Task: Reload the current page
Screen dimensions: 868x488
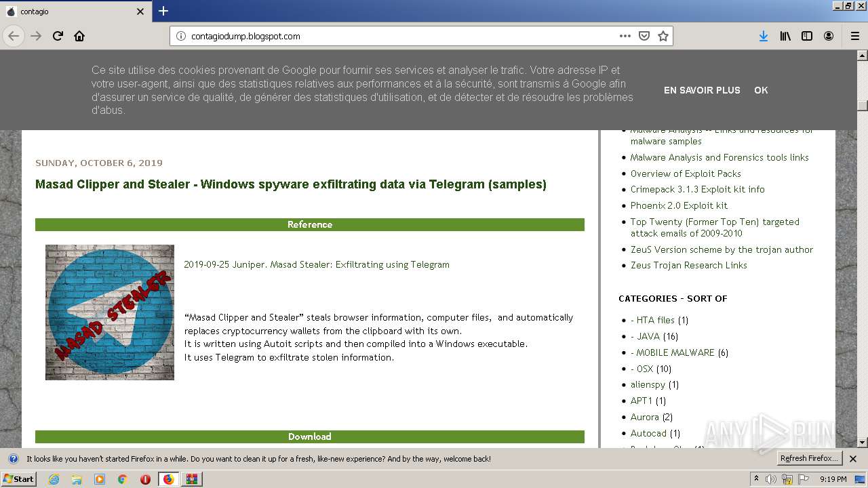Action: coord(58,36)
